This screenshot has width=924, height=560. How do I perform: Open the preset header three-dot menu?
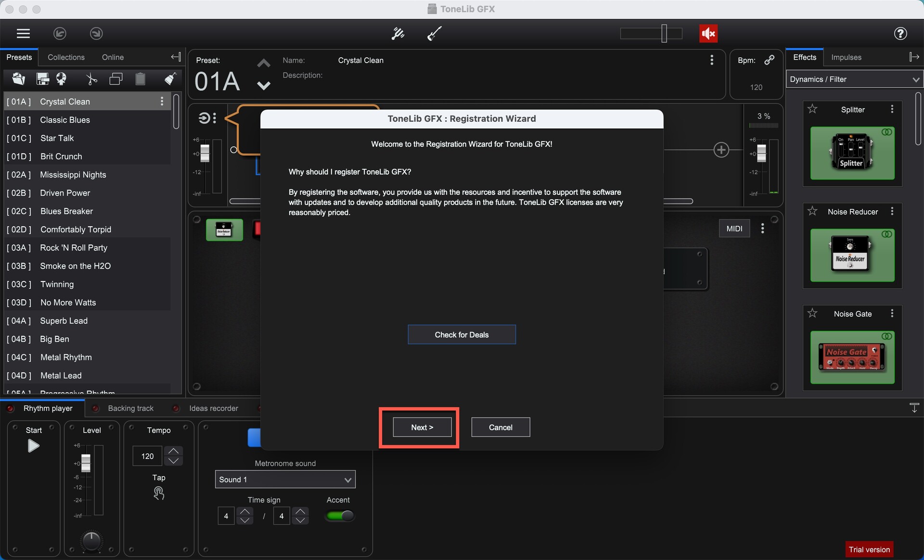712,60
